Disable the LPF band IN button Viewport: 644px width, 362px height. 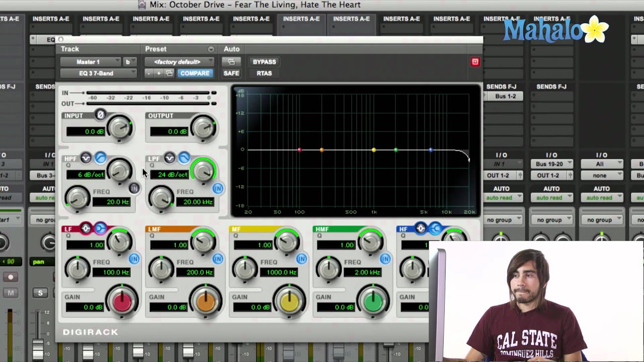click(217, 188)
